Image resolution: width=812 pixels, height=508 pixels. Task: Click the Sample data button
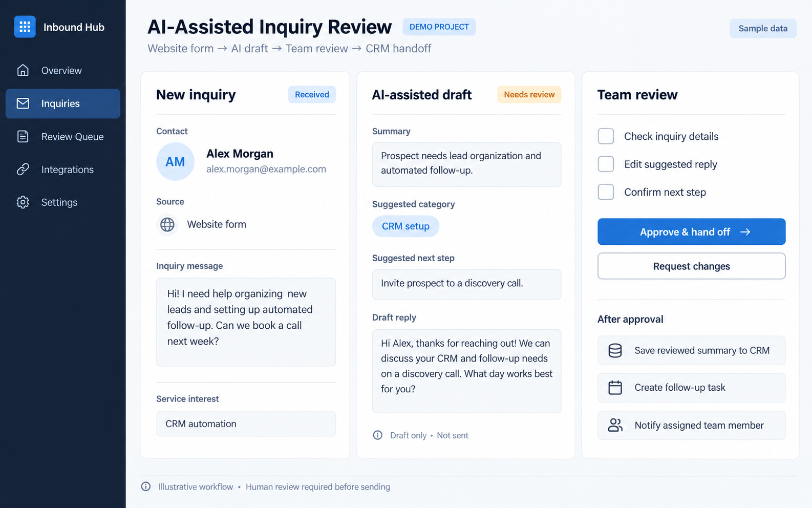coord(763,29)
